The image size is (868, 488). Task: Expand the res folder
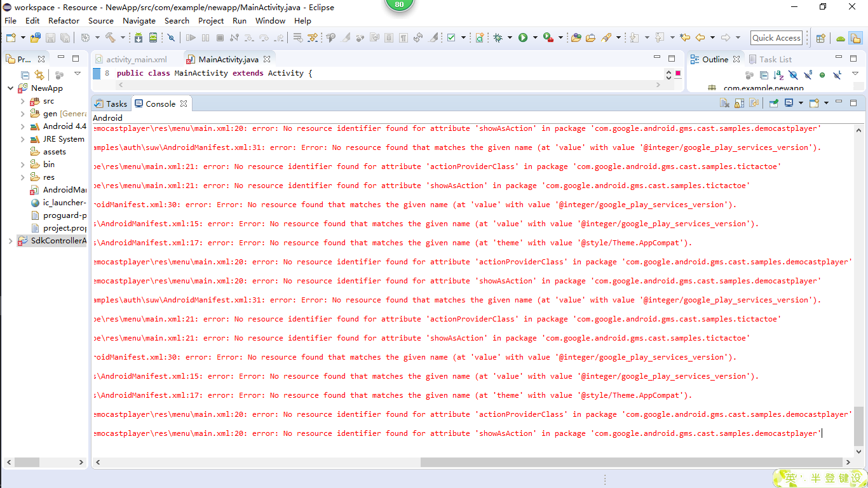coord(22,177)
